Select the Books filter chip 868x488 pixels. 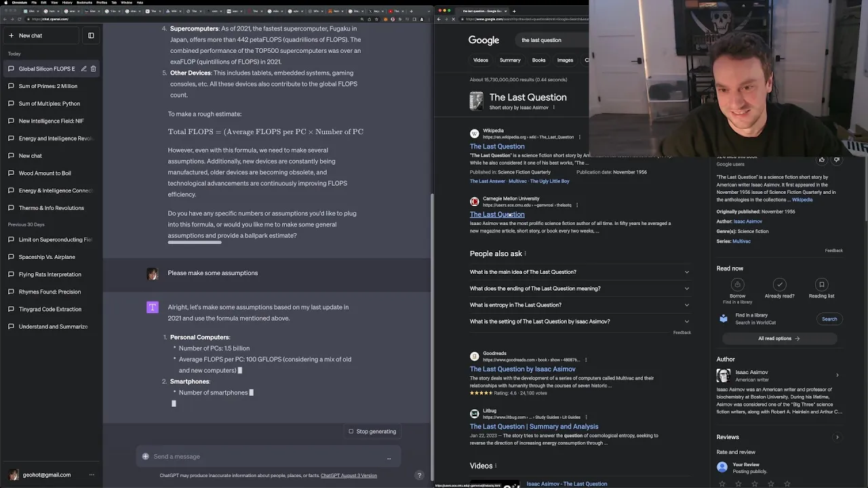pos(538,60)
